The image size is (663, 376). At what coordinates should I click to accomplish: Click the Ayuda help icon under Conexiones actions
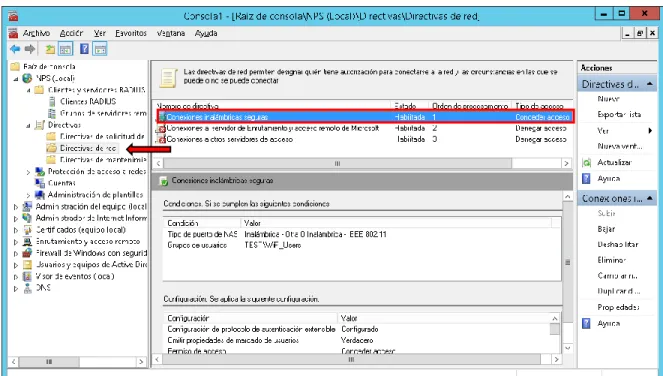586,324
